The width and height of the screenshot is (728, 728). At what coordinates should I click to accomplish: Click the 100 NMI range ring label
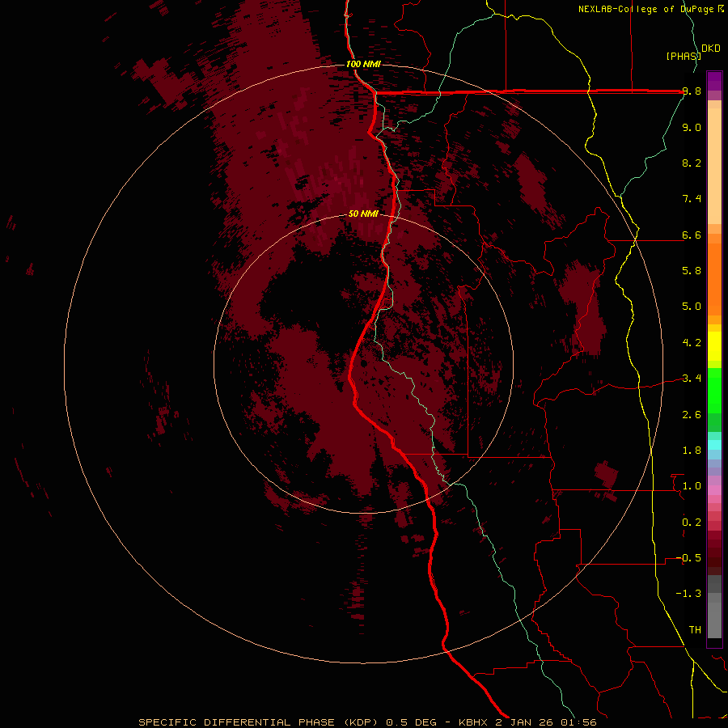point(363,64)
